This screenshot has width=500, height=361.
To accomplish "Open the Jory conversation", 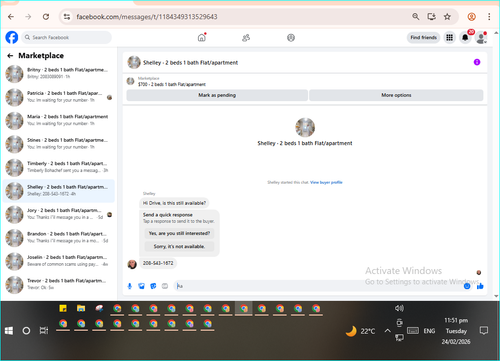I will [59, 214].
